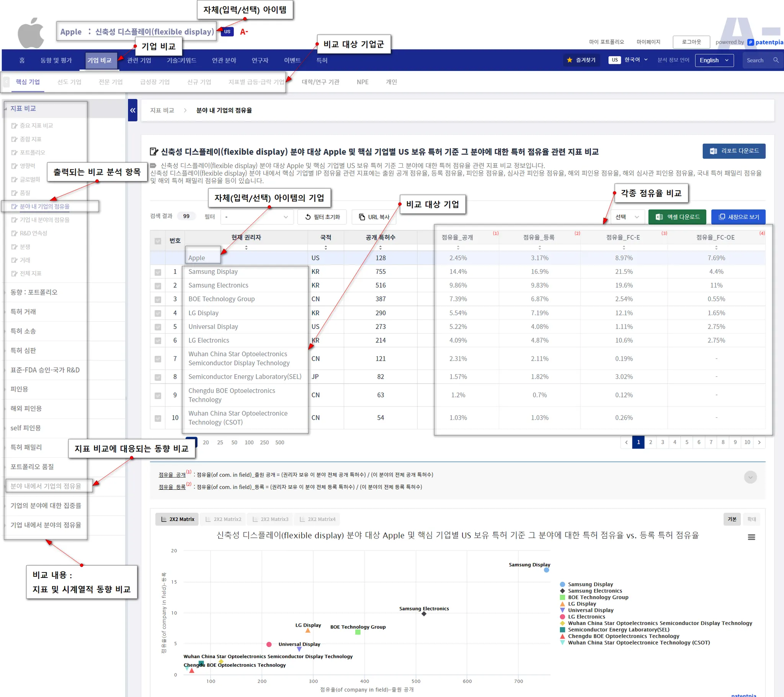Toggle checkbox for Samsung Display row

tap(158, 272)
